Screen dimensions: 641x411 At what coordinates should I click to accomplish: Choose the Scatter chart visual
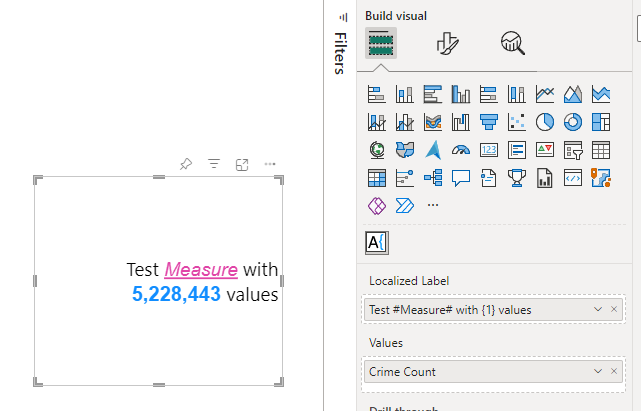coord(517,122)
